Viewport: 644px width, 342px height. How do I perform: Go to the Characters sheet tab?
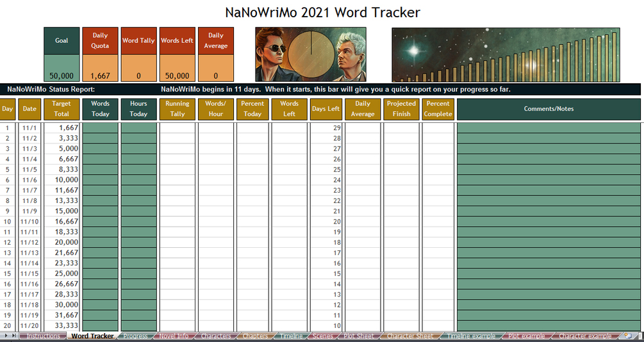216,336
